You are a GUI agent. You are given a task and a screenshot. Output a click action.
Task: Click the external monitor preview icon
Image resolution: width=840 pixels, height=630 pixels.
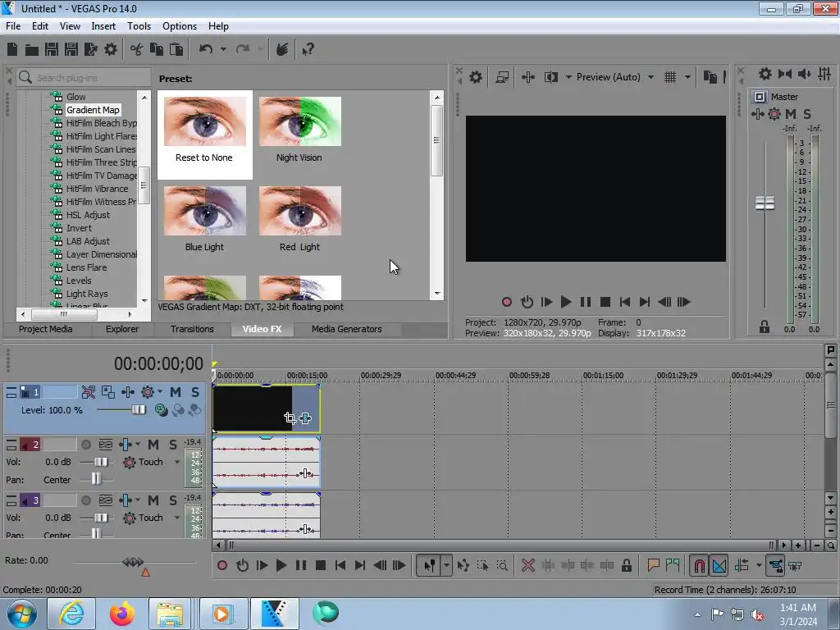click(x=502, y=77)
